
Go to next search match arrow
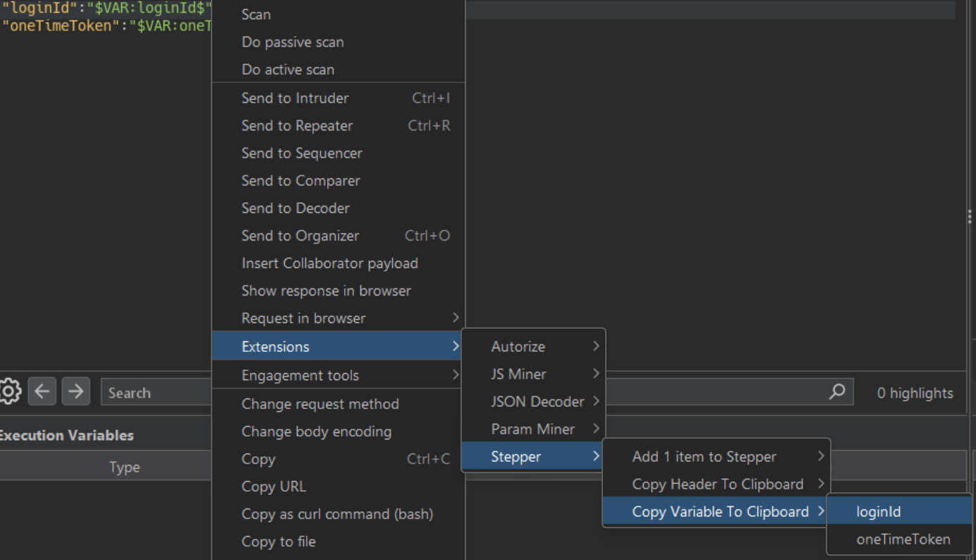pos(75,391)
